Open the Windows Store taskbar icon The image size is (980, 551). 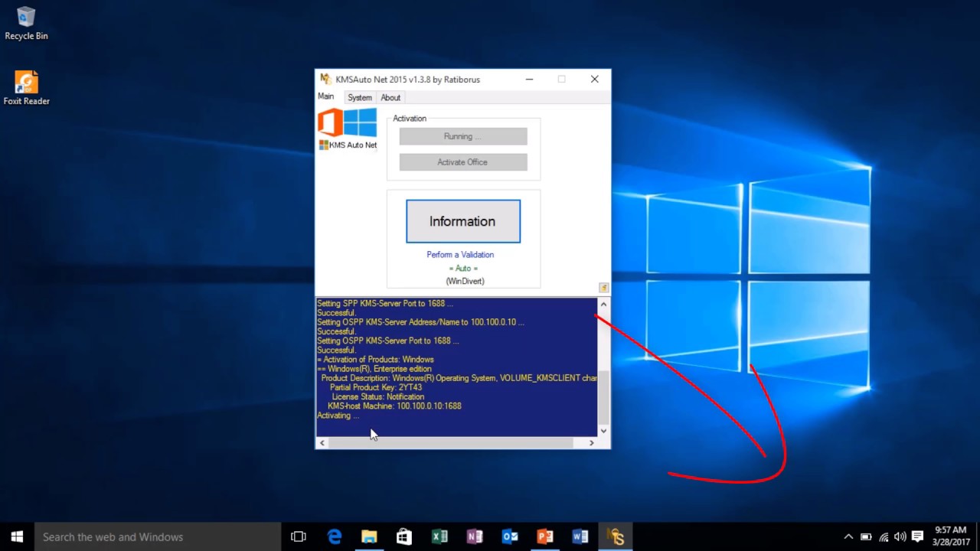(x=404, y=536)
